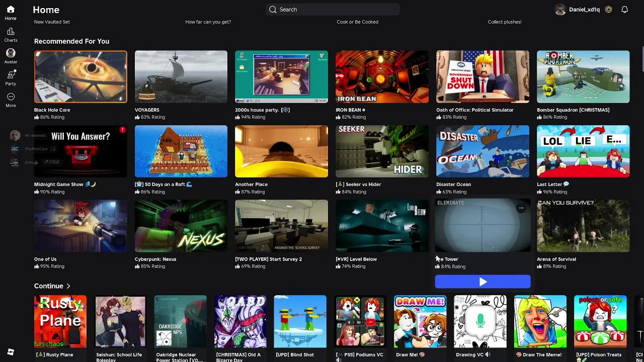Click 'Cook or Be Cooked' caption

coord(357,22)
